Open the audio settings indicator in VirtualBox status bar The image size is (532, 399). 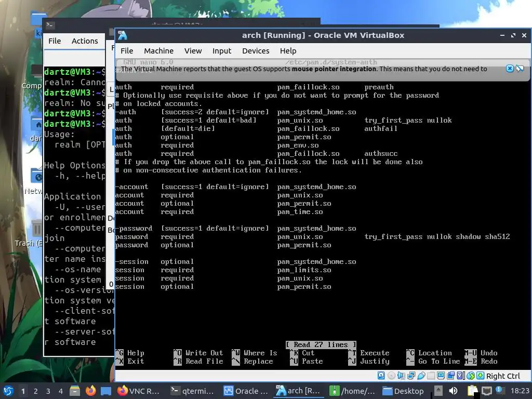pyautogui.click(x=401, y=376)
